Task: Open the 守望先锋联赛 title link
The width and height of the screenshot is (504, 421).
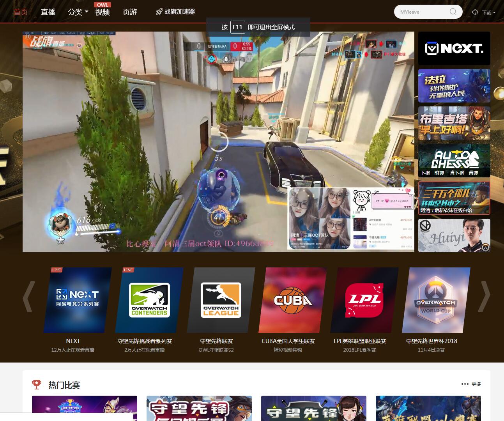Action: pyautogui.click(x=216, y=341)
